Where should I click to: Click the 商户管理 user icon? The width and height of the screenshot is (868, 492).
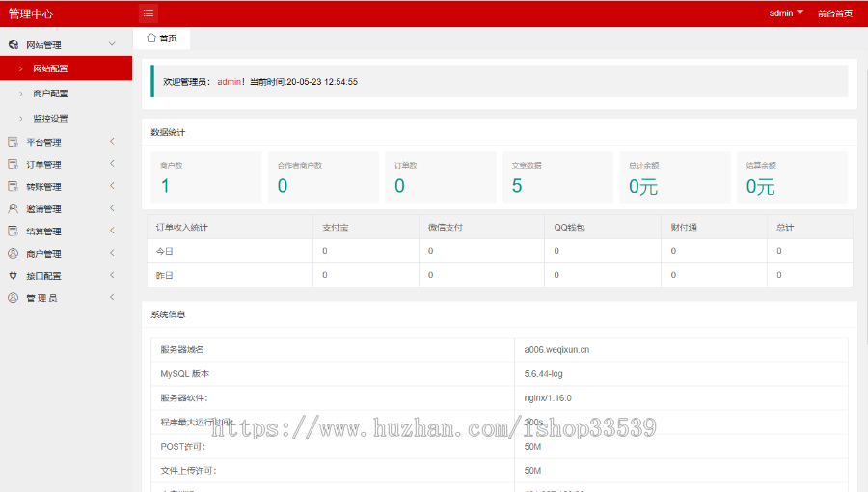[13, 254]
